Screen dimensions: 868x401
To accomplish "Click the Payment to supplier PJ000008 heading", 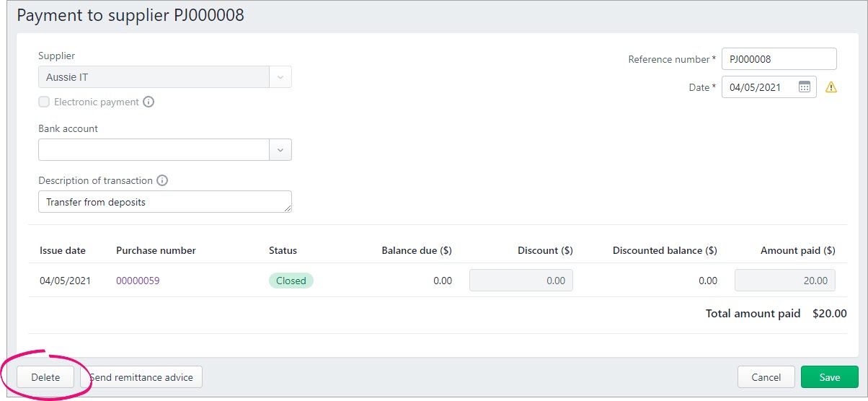I will 130,15.
